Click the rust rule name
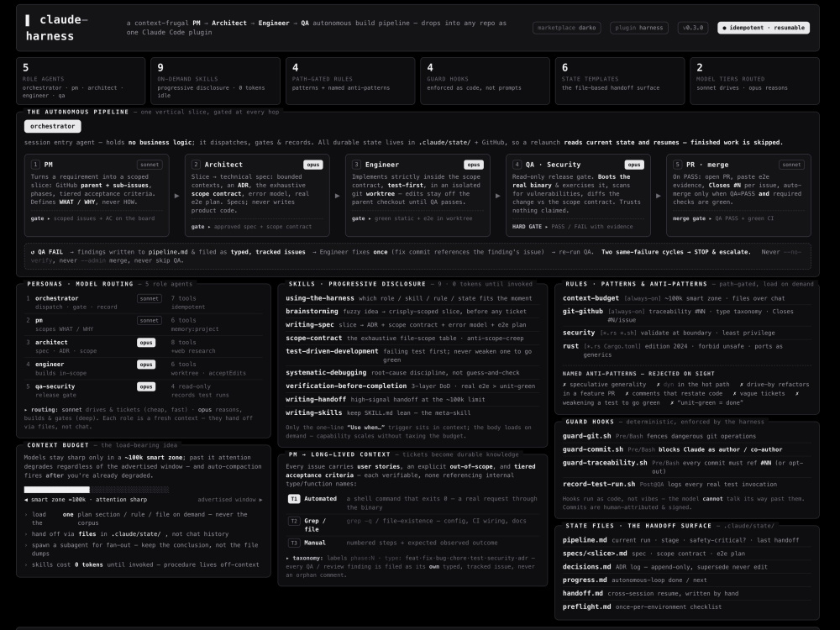840x630 pixels. pyautogui.click(x=570, y=346)
